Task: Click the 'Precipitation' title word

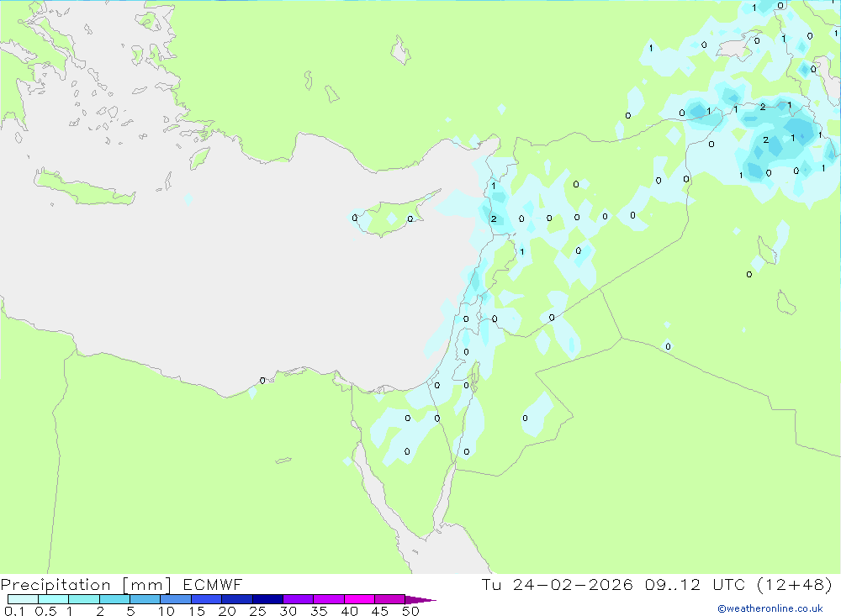Action: (56, 585)
